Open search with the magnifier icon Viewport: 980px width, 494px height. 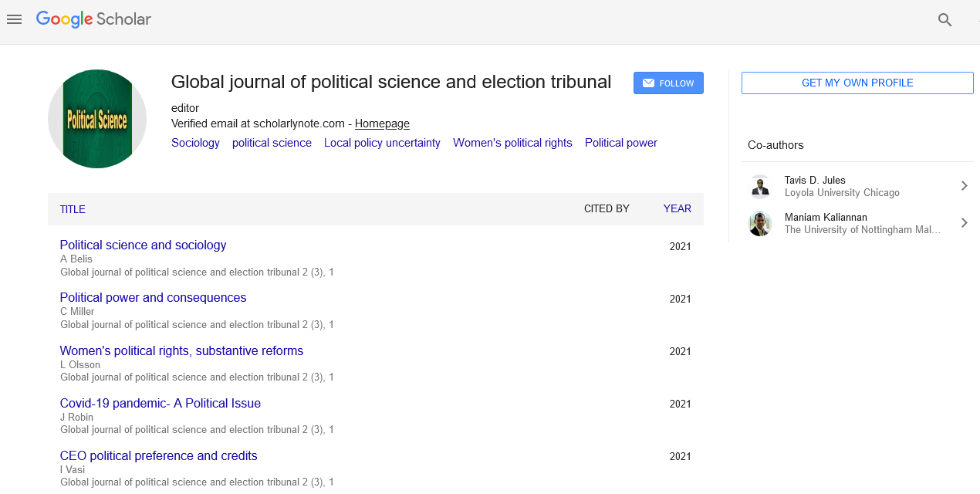pos(945,20)
